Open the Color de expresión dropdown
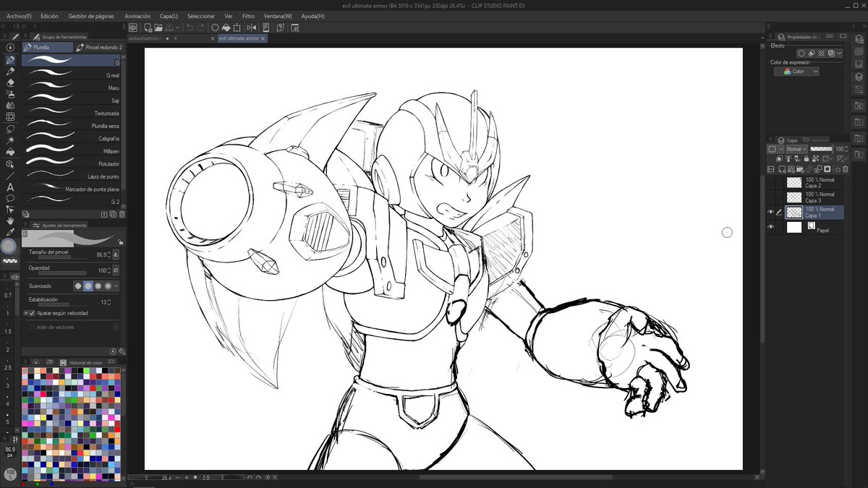 click(x=796, y=72)
